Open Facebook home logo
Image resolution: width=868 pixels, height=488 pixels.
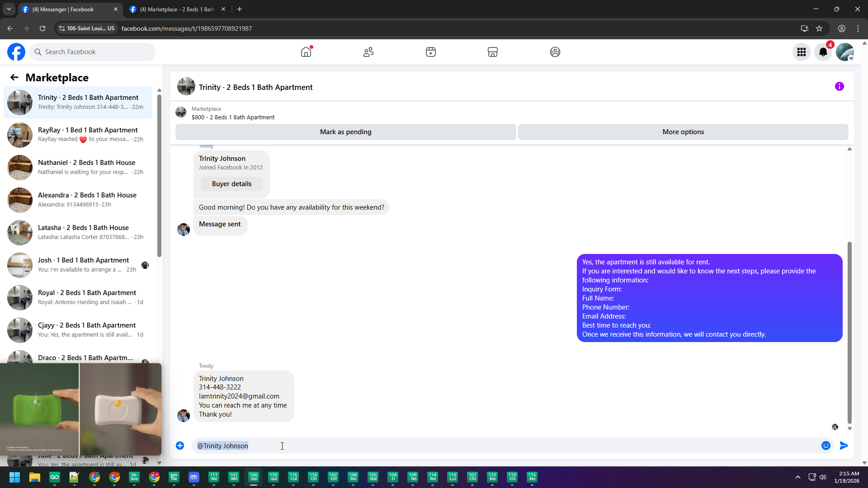16,52
